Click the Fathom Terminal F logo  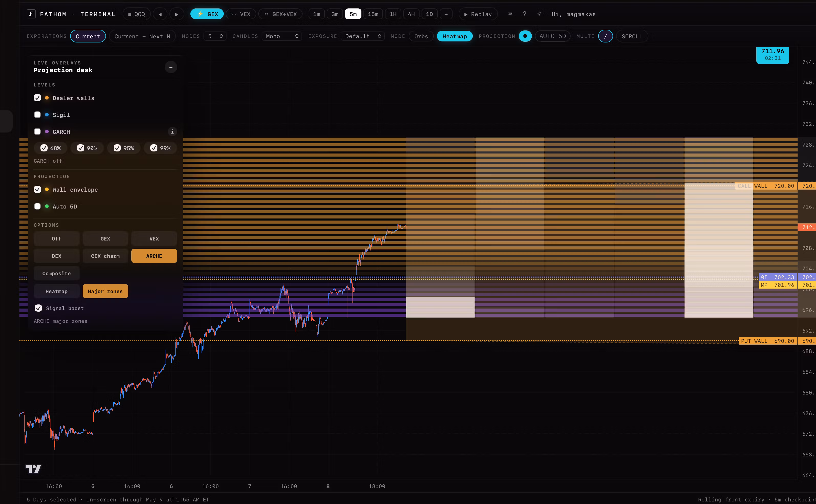[x=31, y=14]
